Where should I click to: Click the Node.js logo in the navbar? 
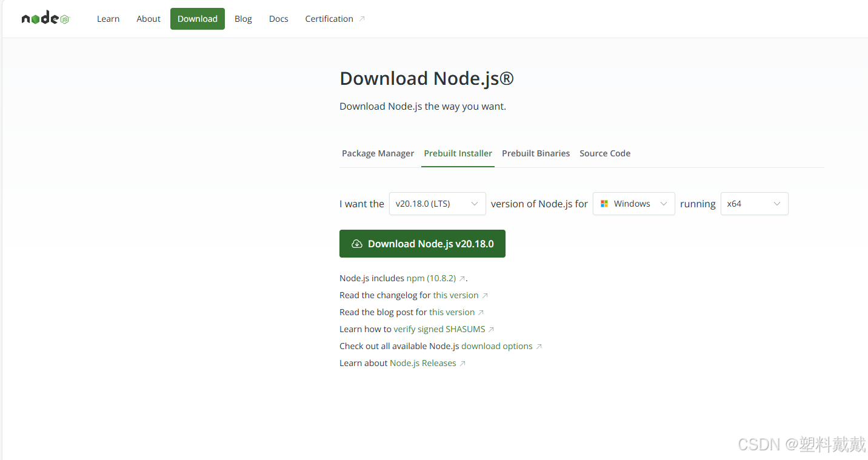45,18
